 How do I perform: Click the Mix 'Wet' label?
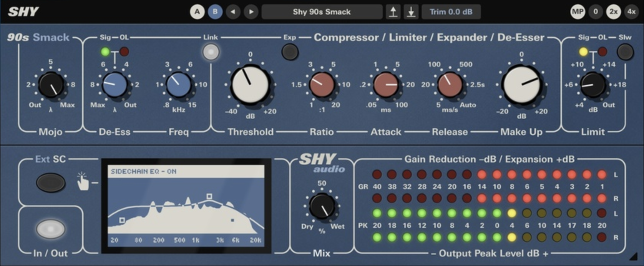pyautogui.click(x=337, y=226)
